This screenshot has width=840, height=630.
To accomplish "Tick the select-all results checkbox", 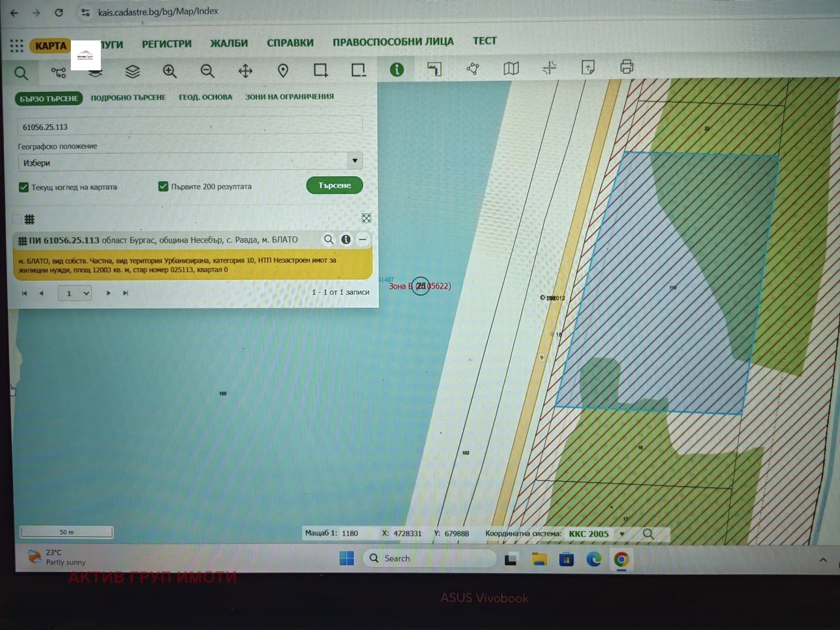I will (x=17, y=219).
